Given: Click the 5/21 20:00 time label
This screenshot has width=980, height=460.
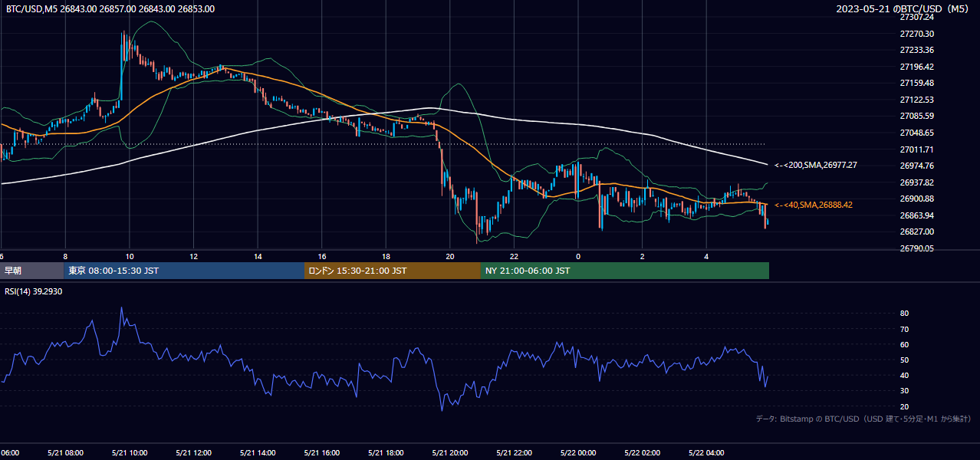Looking at the screenshot, I should click(x=449, y=453).
